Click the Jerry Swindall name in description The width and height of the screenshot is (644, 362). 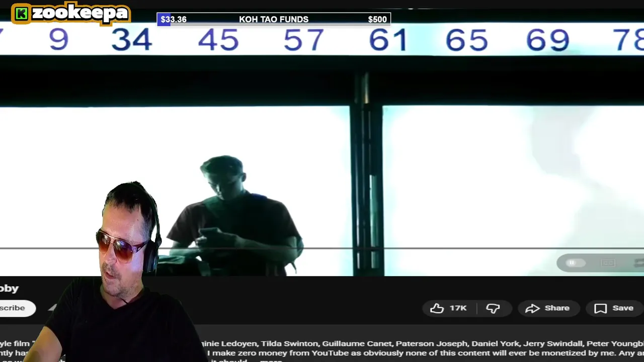click(x=553, y=344)
